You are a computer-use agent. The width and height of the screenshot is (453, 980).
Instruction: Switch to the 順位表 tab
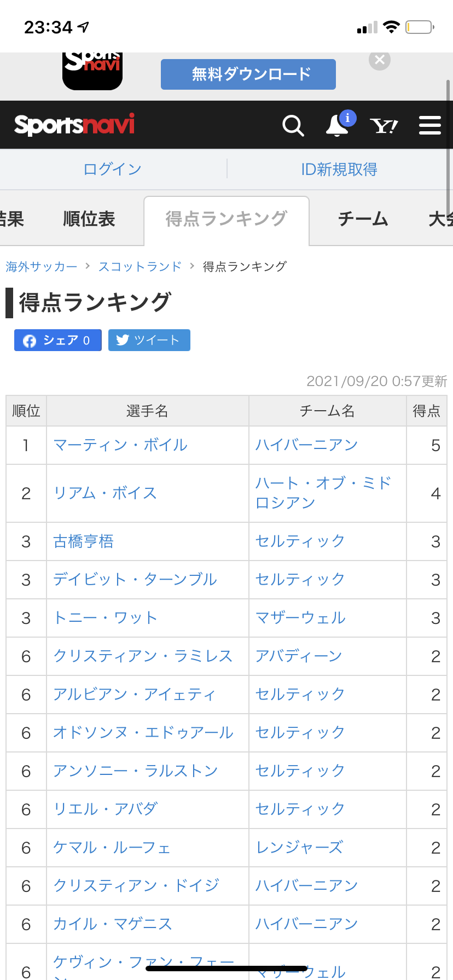89,219
